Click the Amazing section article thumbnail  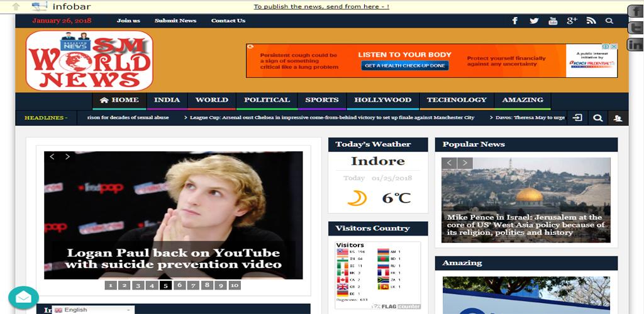click(526, 295)
